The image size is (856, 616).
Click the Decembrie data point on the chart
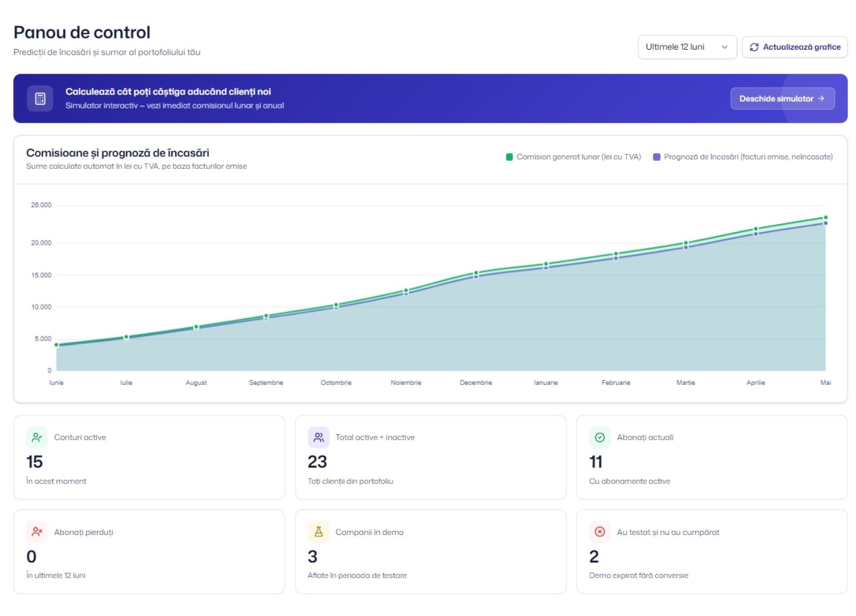click(x=476, y=273)
